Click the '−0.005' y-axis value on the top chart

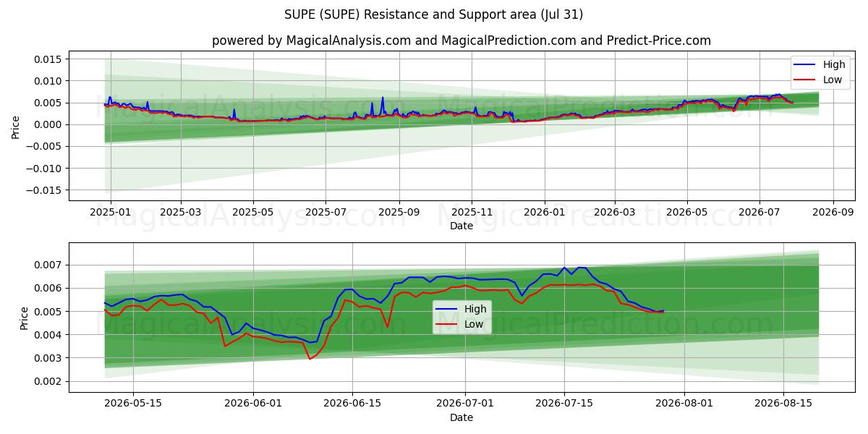[46, 146]
